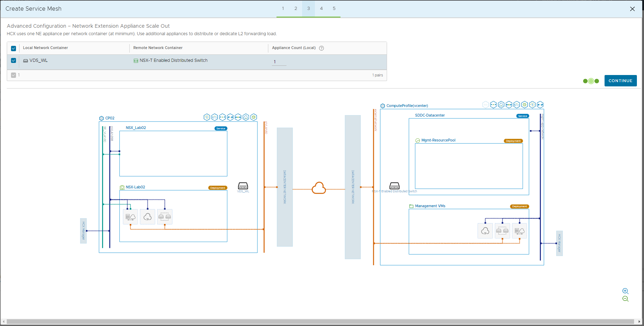Edit the Appliance Count field for VDS_WL
The height and width of the screenshot is (326, 644).
279,62
